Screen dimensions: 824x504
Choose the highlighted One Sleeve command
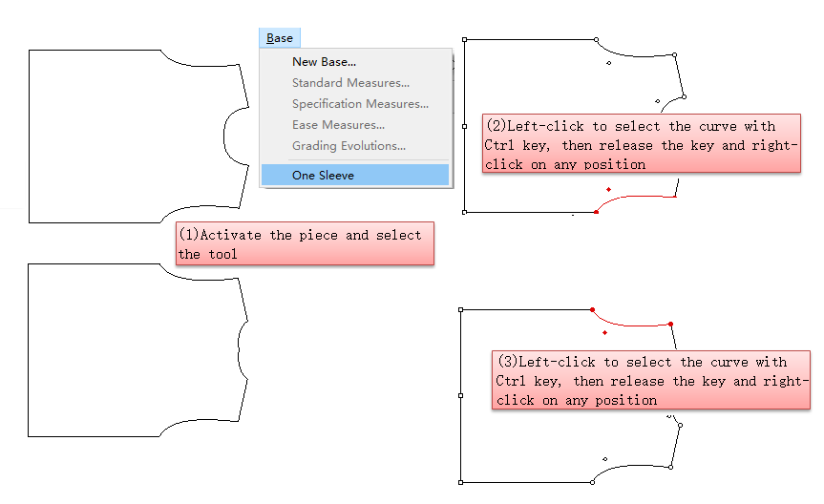(x=323, y=176)
